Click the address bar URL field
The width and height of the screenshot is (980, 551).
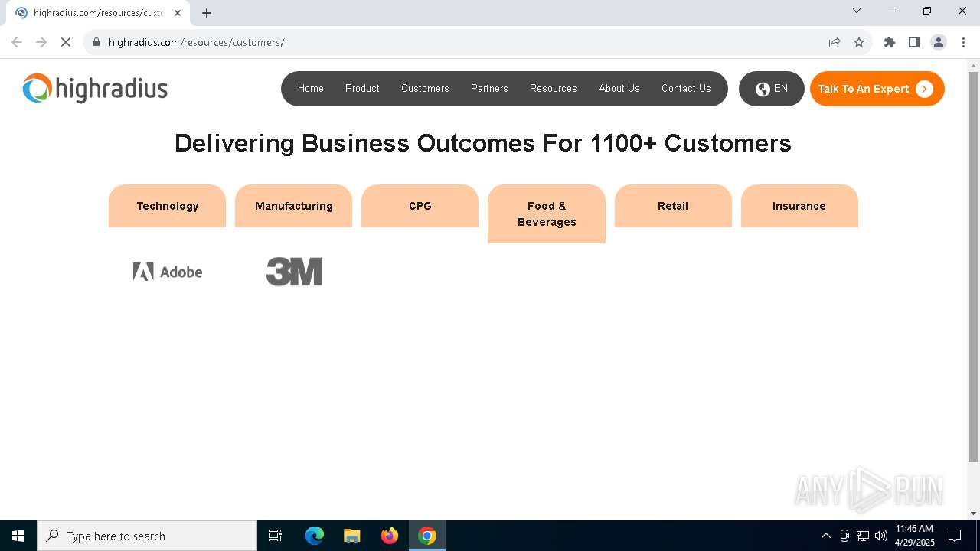click(459, 42)
